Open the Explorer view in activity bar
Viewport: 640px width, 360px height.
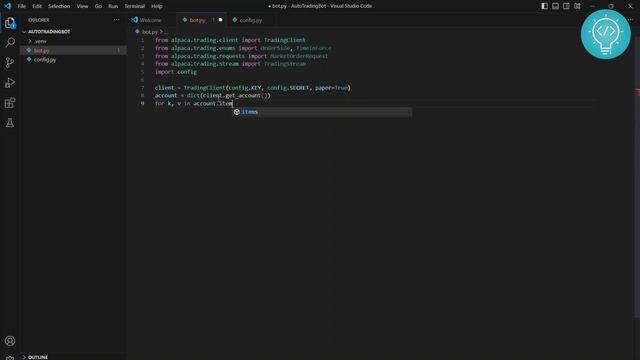[10, 22]
